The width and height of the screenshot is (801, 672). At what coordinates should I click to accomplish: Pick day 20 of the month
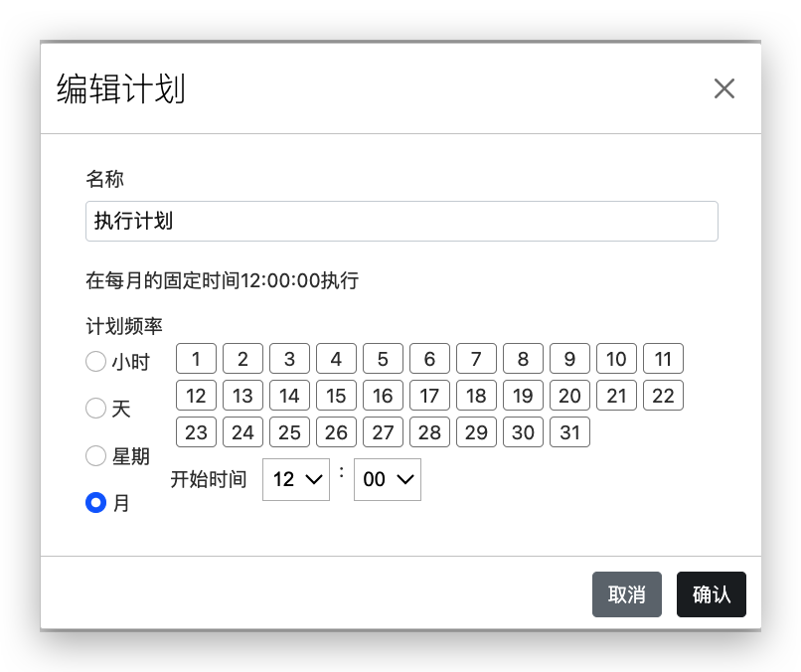click(569, 396)
